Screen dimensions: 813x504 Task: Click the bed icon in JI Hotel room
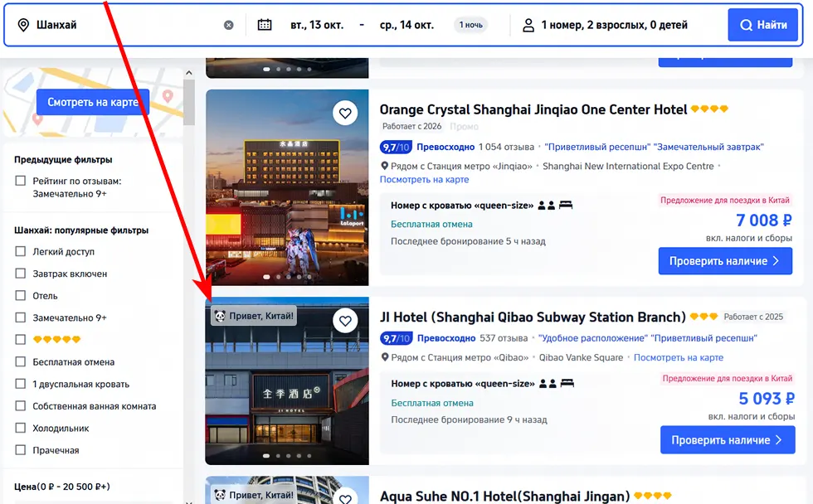coord(567,383)
